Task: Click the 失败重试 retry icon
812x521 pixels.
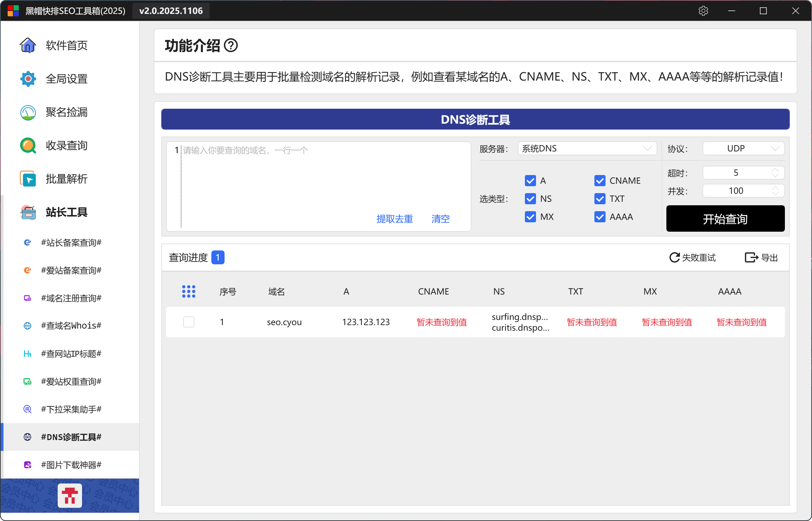Action: (x=674, y=257)
